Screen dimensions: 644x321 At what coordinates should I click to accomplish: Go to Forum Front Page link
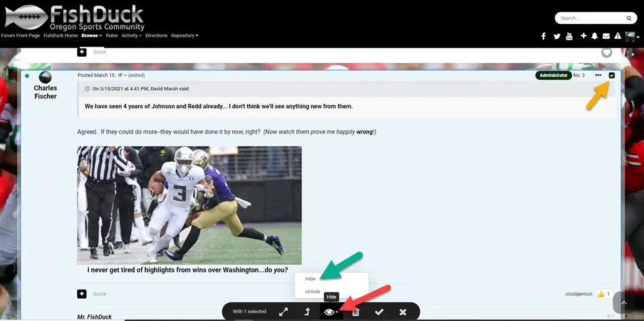[x=21, y=35]
